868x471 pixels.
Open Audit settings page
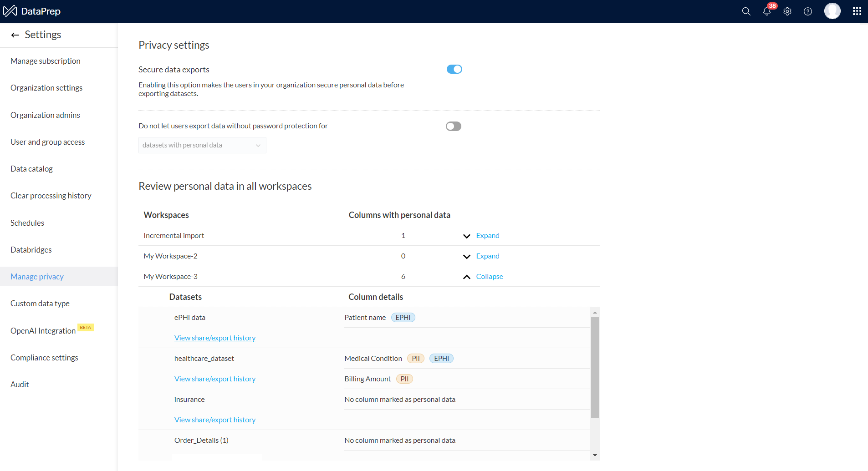point(20,385)
